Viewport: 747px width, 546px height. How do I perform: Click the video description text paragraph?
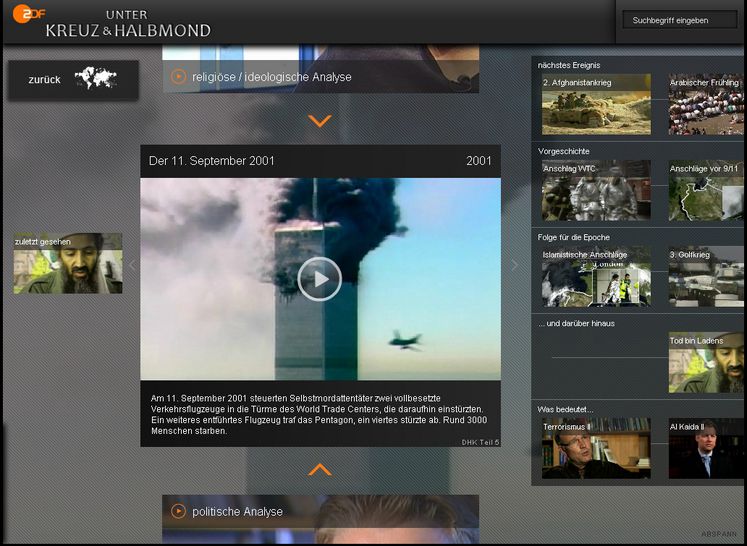(319, 415)
